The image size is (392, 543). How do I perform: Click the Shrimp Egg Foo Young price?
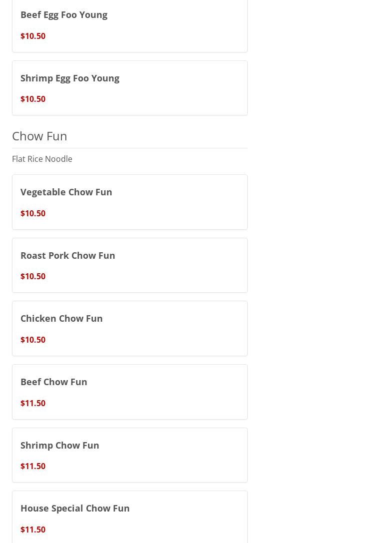coord(33,99)
